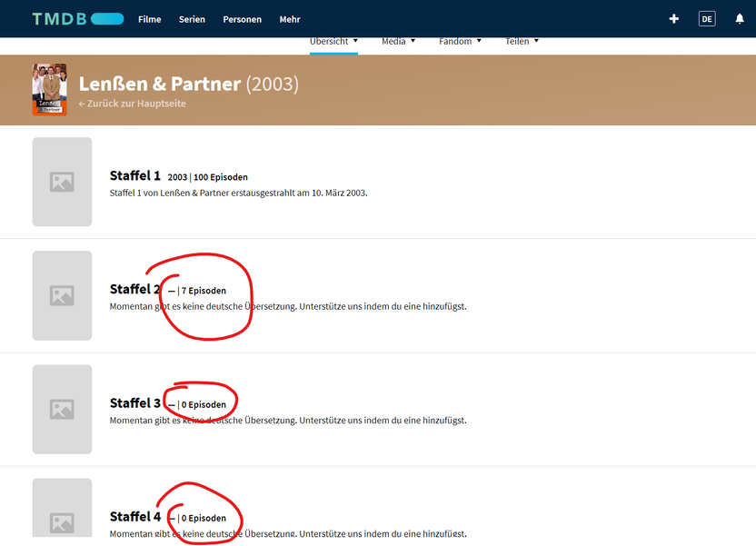The image size is (756, 546).
Task: Expand the Übersicht dropdown
Action: 333,42
